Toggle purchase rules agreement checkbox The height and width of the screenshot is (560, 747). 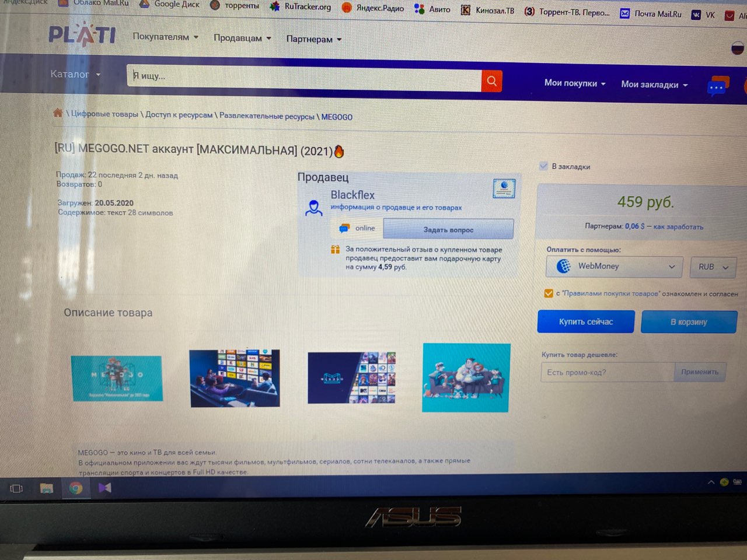click(549, 293)
